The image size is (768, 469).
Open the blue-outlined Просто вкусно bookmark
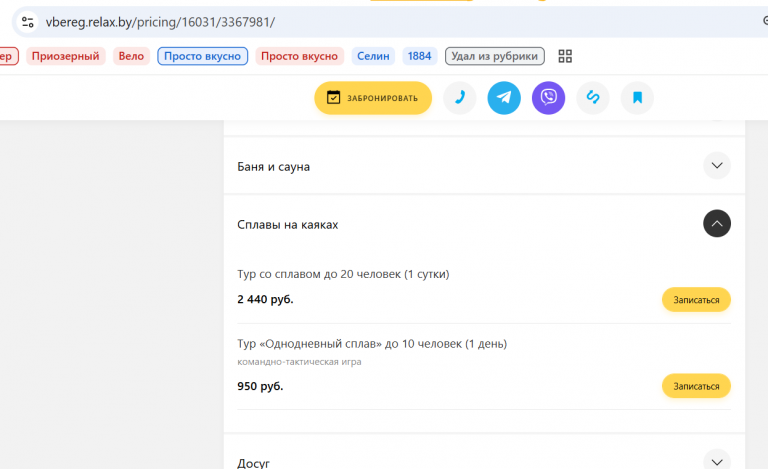pos(202,56)
